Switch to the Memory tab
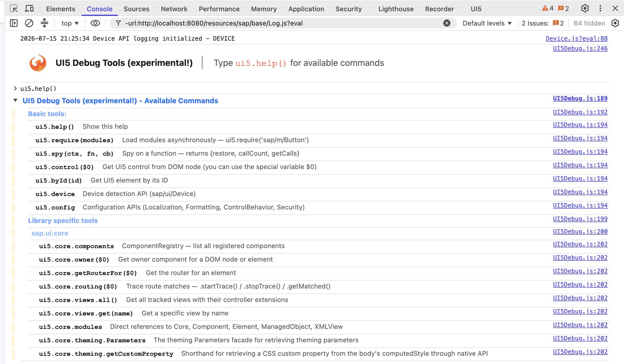 point(264,9)
